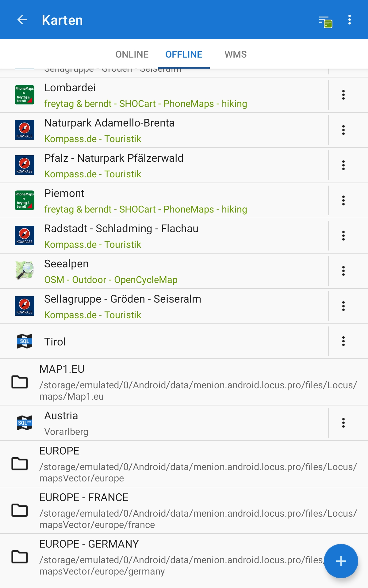This screenshot has width=368, height=588.
Task: Click the Tirol SQL map icon
Action: [25, 341]
